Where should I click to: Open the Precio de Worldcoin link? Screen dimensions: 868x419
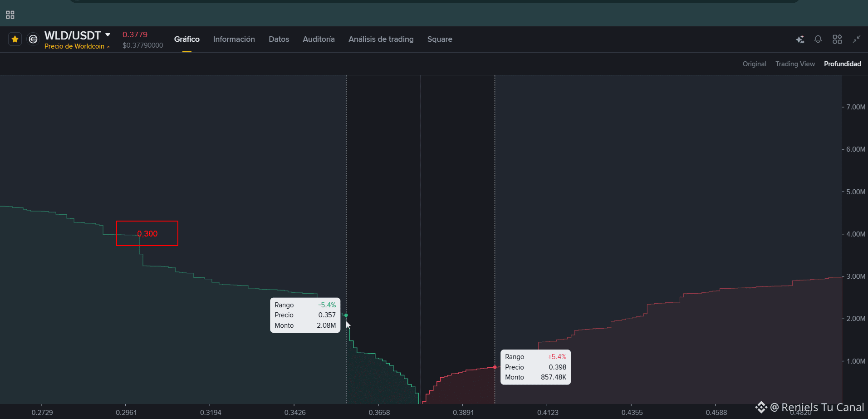[x=77, y=46]
